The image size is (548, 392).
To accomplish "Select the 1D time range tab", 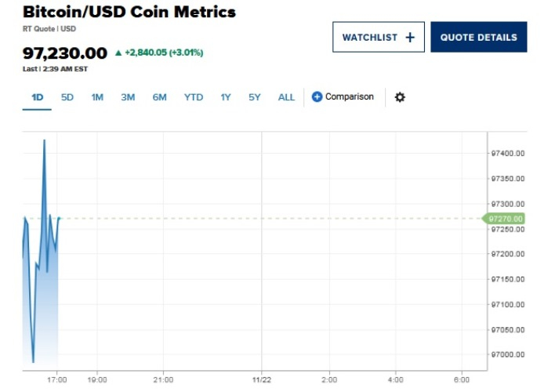I will [x=37, y=97].
